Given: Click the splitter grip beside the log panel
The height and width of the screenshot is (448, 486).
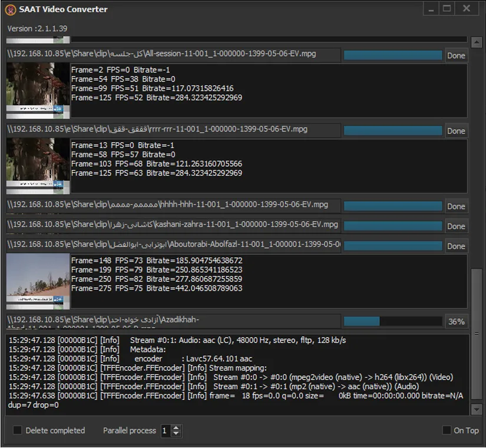Looking at the screenshot, I should coord(477,334).
